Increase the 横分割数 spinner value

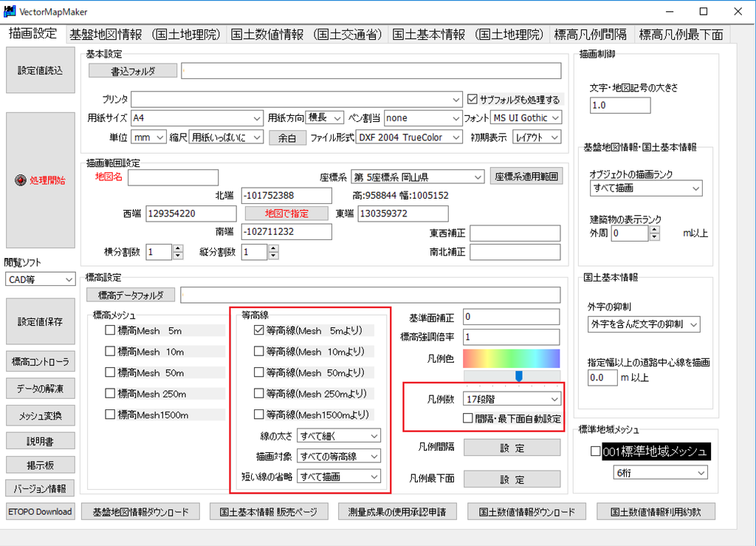coord(177,248)
